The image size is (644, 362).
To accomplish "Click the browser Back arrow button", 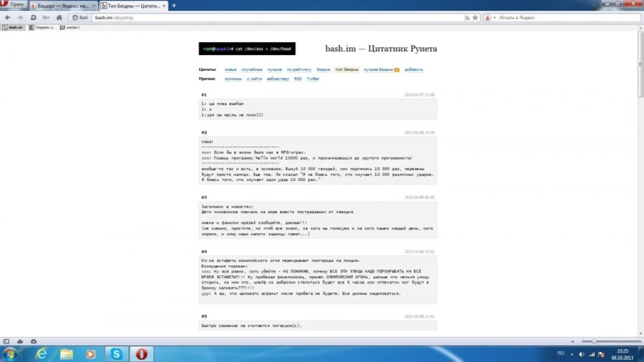I will (x=8, y=17).
